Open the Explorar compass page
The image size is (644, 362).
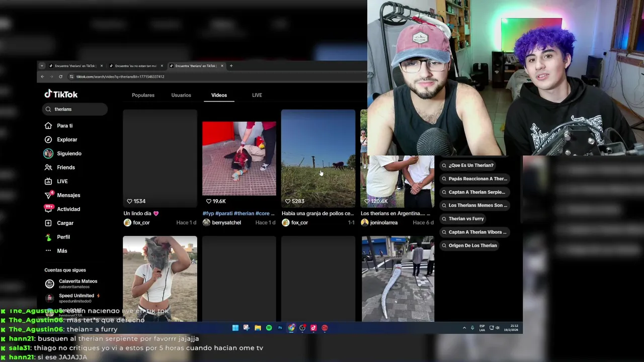click(61, 139)
